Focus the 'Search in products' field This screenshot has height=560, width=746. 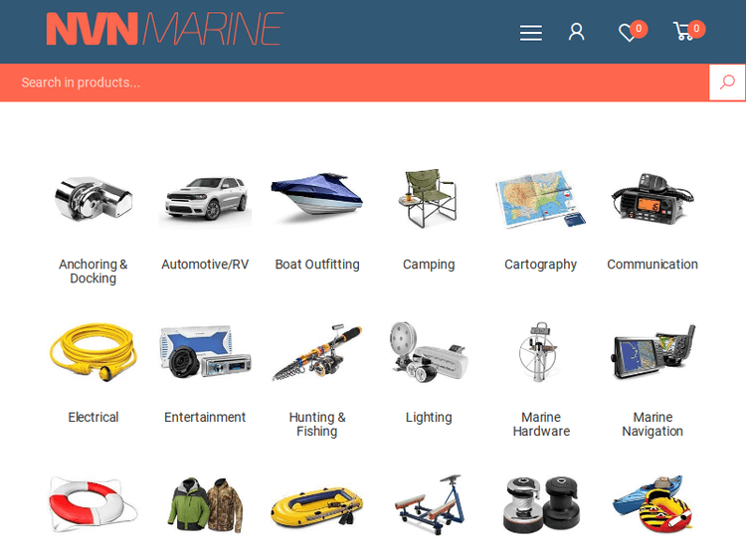coord(354,83)
